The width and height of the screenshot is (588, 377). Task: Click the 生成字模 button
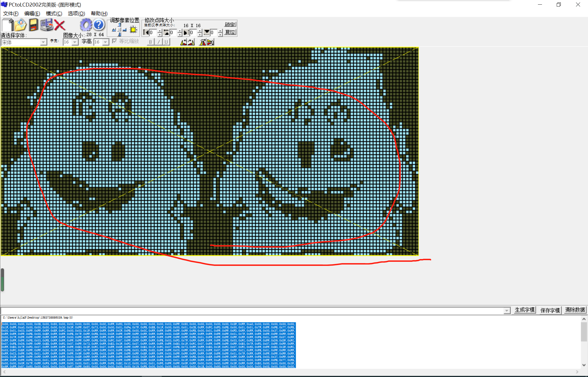click(x=525, y=310)
